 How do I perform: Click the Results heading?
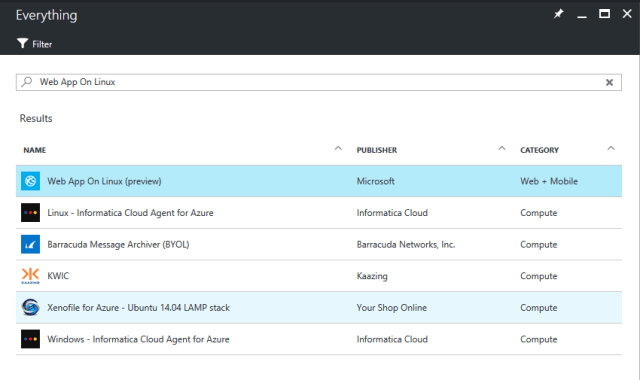[36, 118]
